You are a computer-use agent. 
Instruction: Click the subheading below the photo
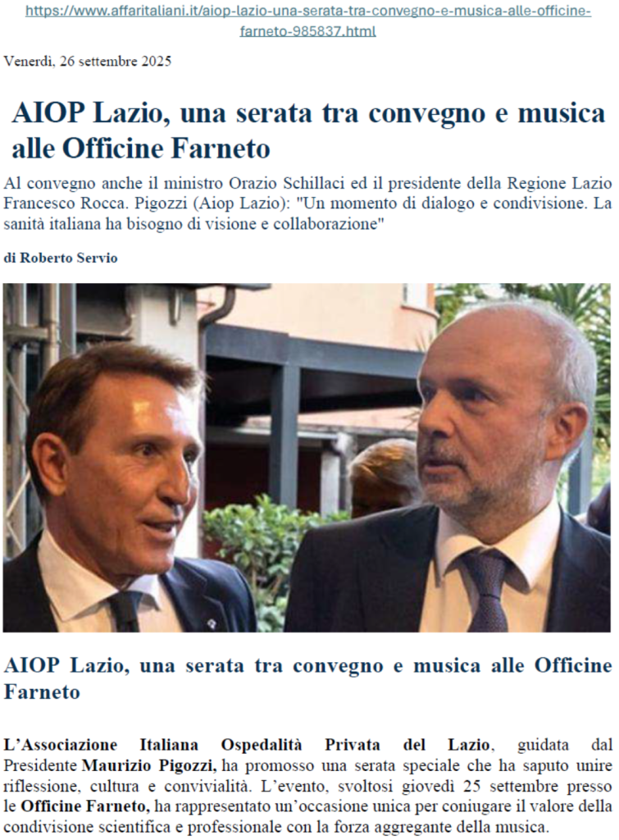tap(308, 678)
